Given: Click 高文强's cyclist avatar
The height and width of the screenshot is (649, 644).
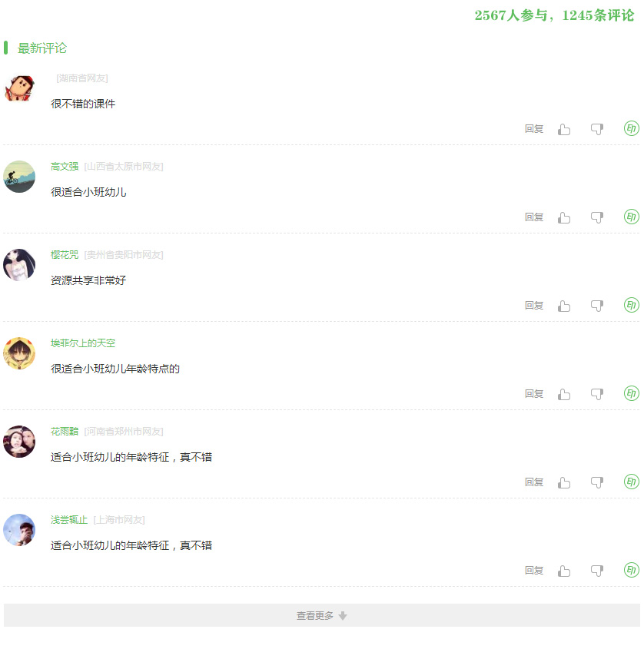Looking at the screenshot, I should point(19,177).
